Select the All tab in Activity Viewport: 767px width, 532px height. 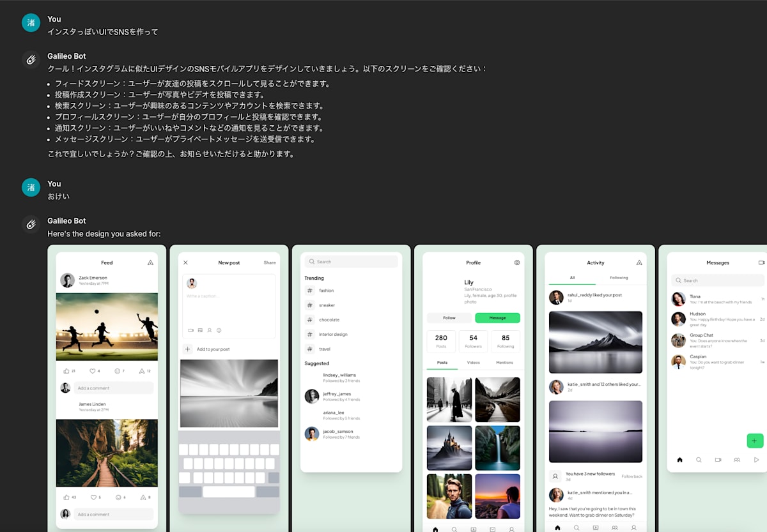click(572, 278)
